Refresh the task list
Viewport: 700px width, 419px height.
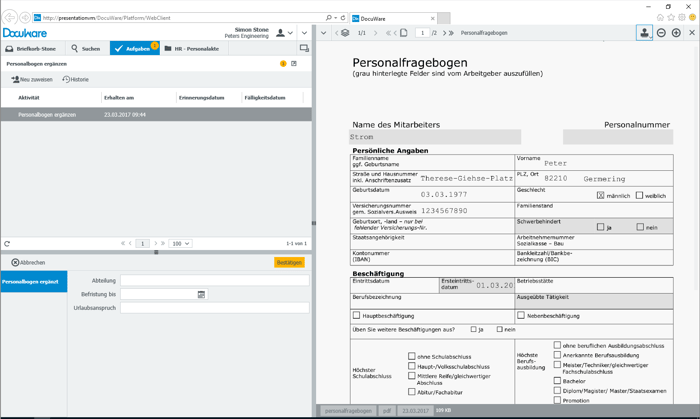7,244
